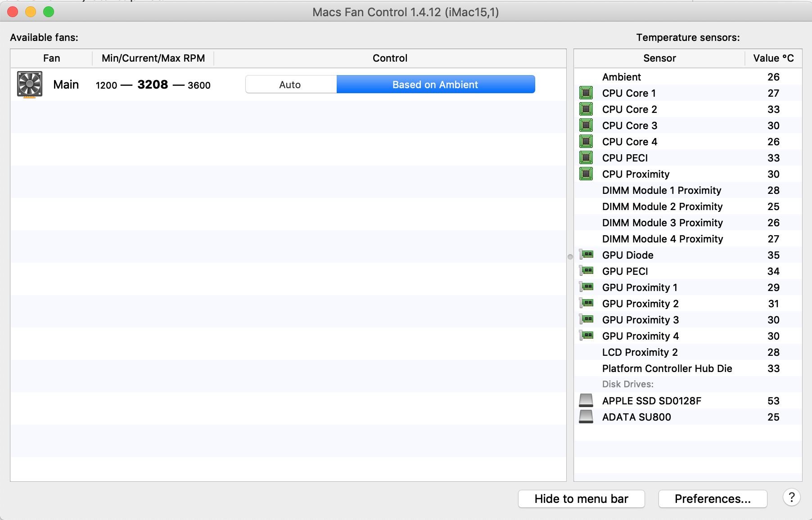Select the CPU Core 1 sensor label
Viewport: 812px width, 520px height.
[629, 93]
